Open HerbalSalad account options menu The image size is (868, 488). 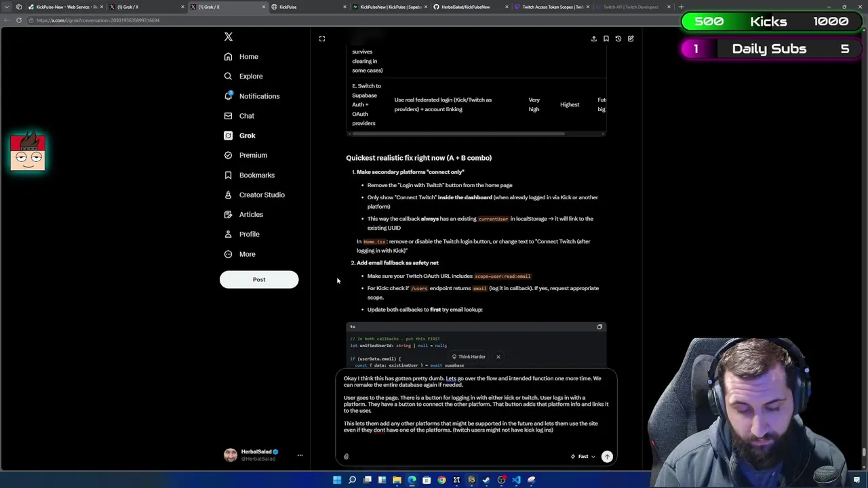click(x=300, y=455)
